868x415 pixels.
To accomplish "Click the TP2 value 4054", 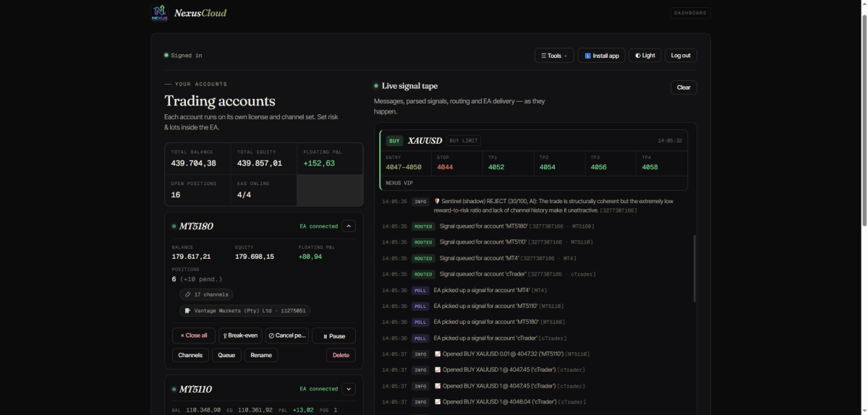I will (548, 167).
